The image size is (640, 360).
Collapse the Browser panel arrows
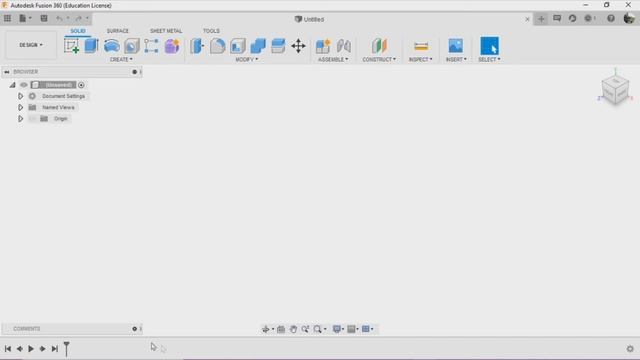(x=7, y=72)
